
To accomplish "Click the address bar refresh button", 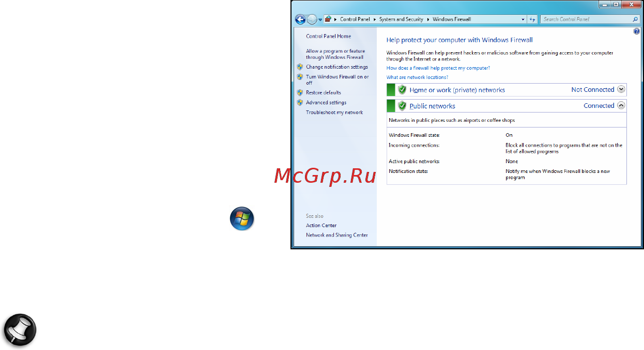I will [x=533, y=19].
